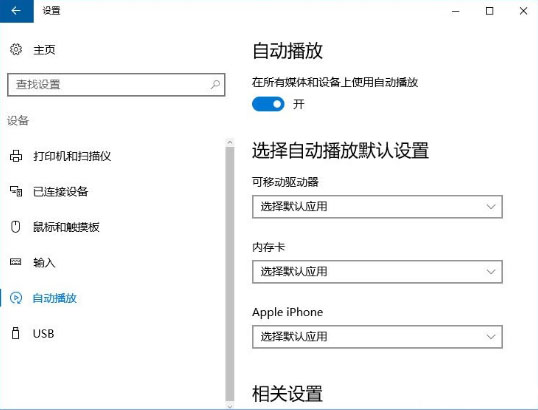This screenshot has width=538, height=410.
Task: Open 主页 home page
Action: (x=44, y=50)
